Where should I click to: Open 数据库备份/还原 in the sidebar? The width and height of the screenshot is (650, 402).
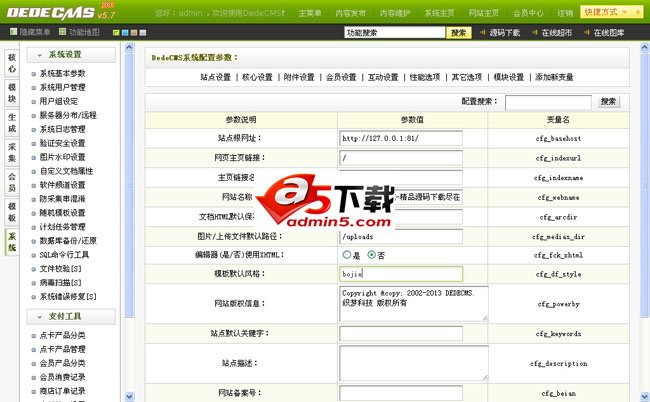point(68,241)
